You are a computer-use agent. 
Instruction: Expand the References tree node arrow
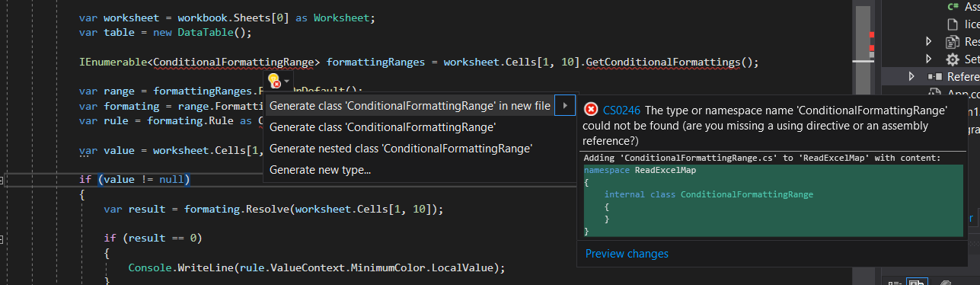tap(912, 77)
